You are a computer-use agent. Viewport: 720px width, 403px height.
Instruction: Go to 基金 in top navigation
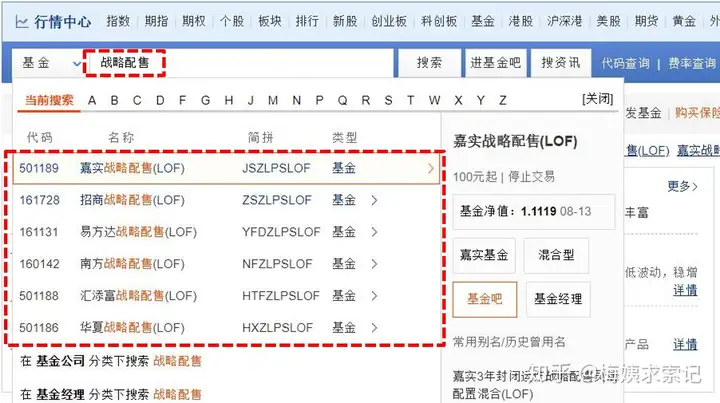point(483,21)
